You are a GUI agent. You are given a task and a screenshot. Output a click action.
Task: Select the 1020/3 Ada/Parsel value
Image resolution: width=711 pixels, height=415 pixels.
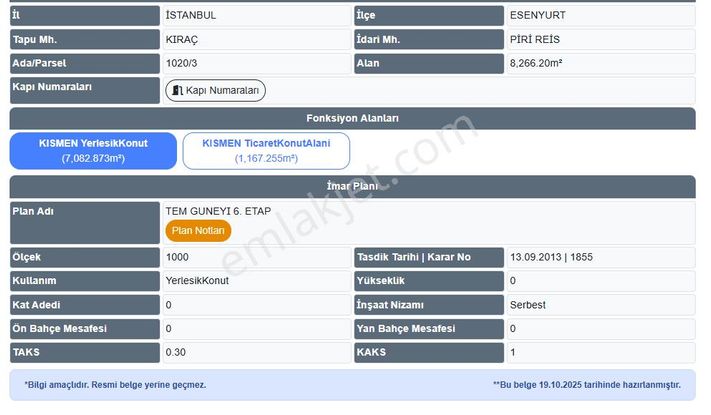point(184,64)
